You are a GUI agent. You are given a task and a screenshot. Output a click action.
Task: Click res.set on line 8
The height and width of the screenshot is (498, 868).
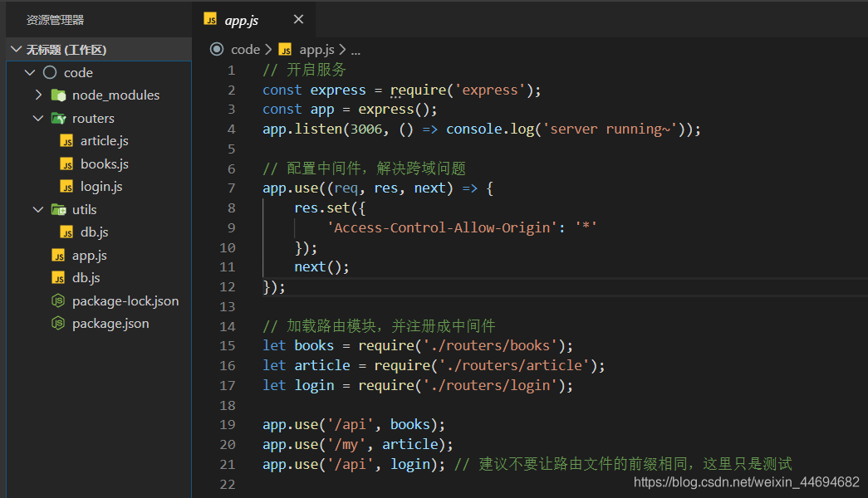pos(322,208)
